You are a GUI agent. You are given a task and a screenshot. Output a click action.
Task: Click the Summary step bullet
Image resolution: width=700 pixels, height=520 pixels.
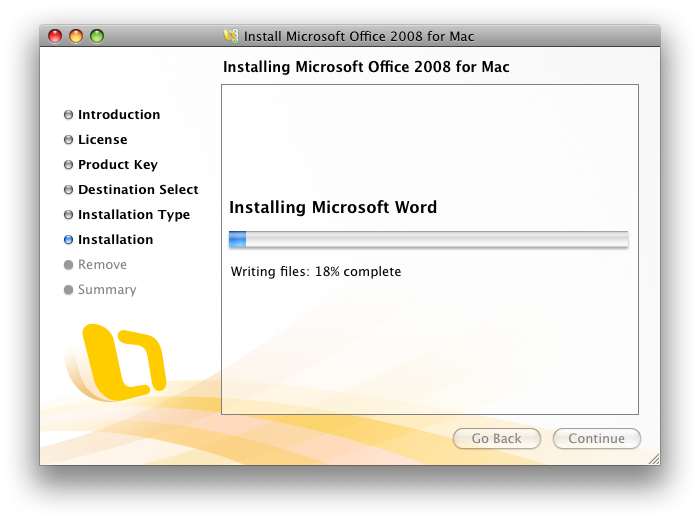click(68, 290)
